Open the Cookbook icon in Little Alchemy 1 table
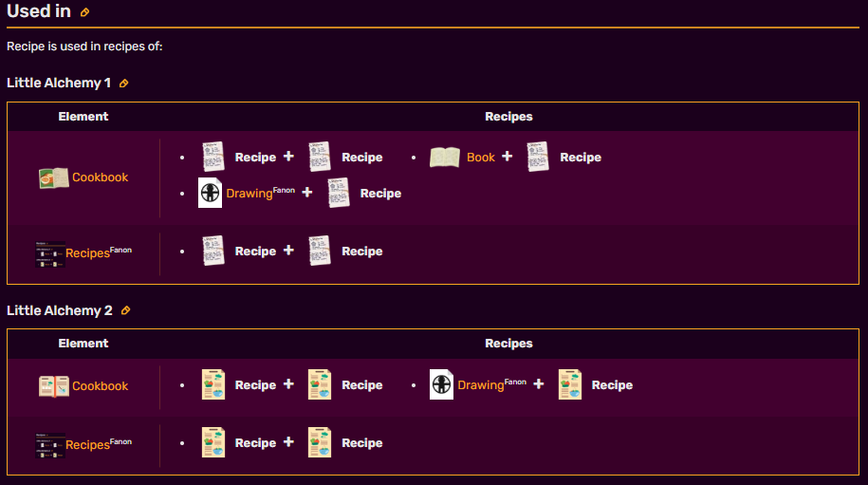 pos(54,177)
